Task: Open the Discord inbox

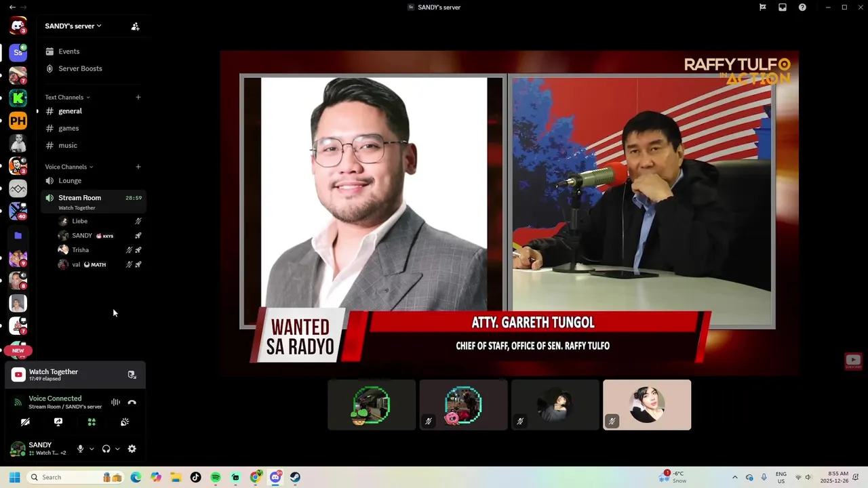Action: [x=783, y=7]
